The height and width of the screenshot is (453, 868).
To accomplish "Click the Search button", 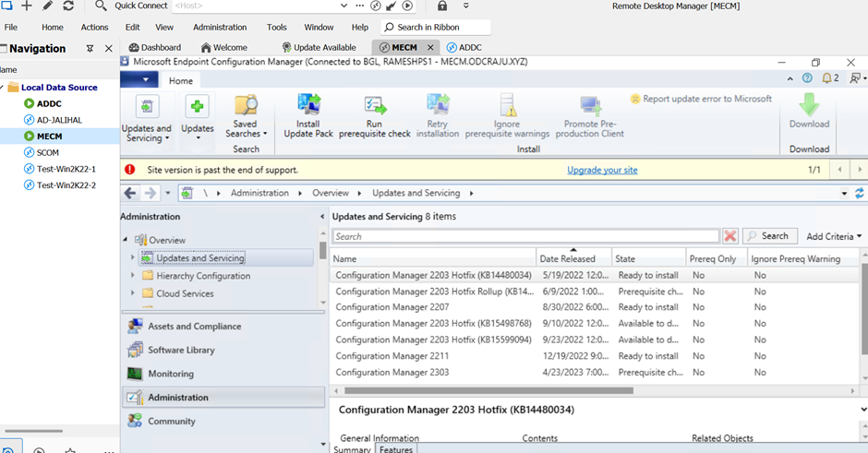I will tap(769, 236).
